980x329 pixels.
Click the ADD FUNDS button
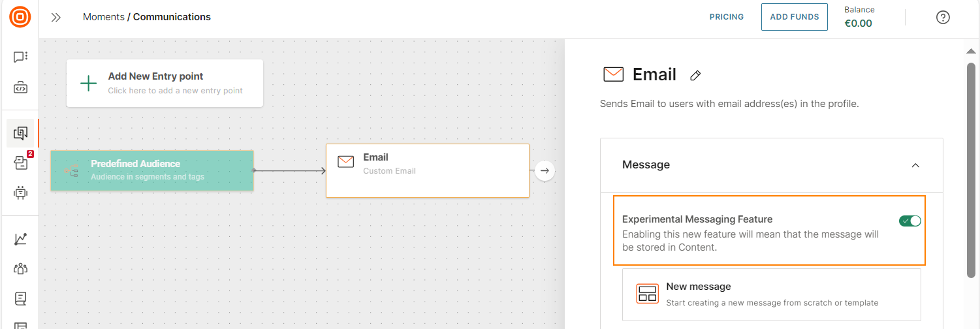point(795,17)
